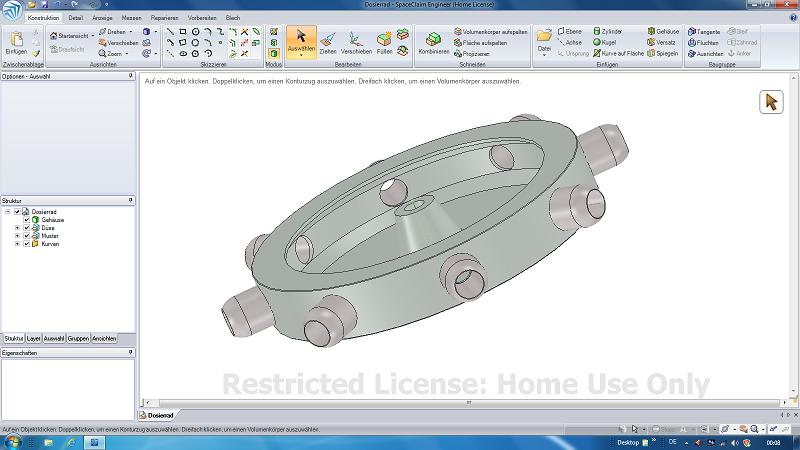The width and height of the screenshot is (800, 450).
Task: Open the Konstruktion ribbon tab
Action: pos(43,18)
